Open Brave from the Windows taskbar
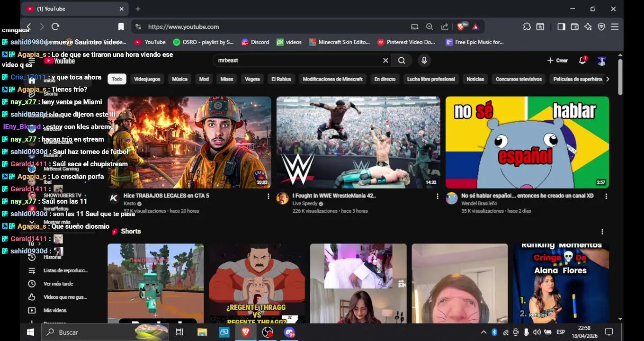The image size is (644, 341). pyautogui.click(x=246, y=332)
